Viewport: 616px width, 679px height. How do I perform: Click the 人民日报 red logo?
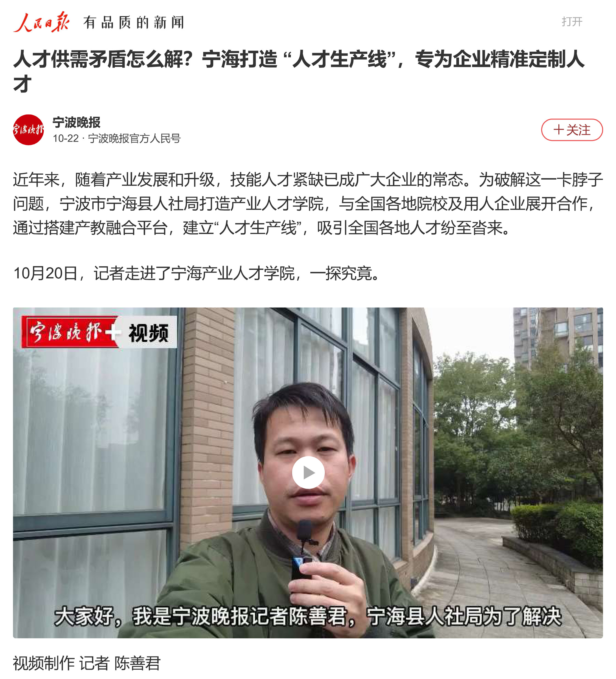click(41, 22)
